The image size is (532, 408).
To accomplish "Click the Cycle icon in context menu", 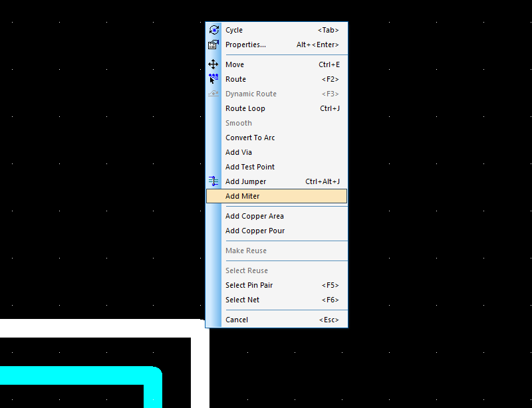I will click(213, 30).
